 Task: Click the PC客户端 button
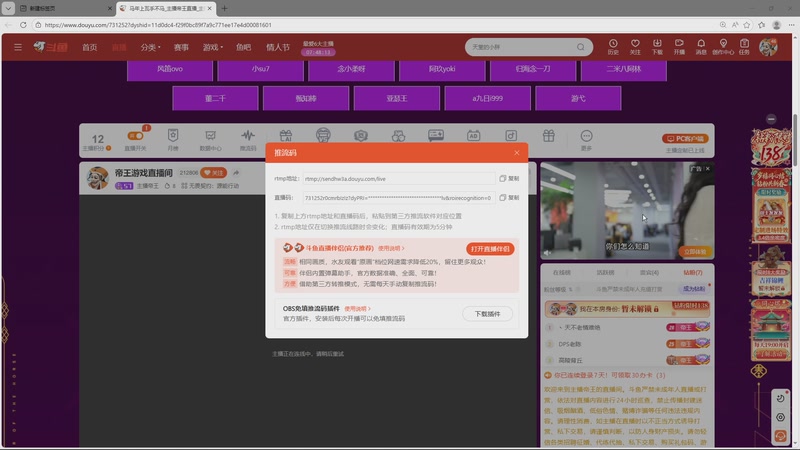click(685, 139)
